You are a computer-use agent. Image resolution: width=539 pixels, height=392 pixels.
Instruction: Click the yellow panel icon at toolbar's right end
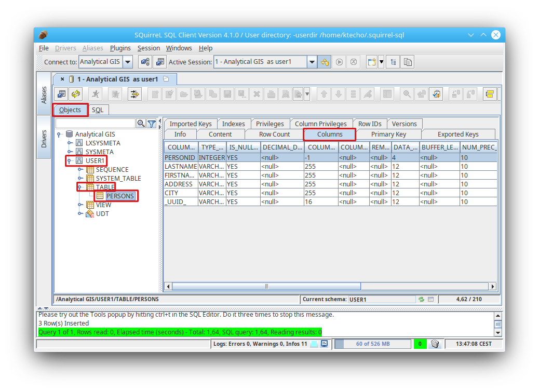490,94
